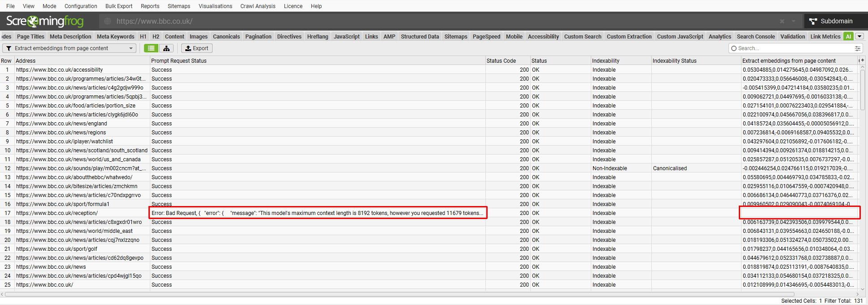
Task: Sort by the Address column header
Action: (82, 60)
